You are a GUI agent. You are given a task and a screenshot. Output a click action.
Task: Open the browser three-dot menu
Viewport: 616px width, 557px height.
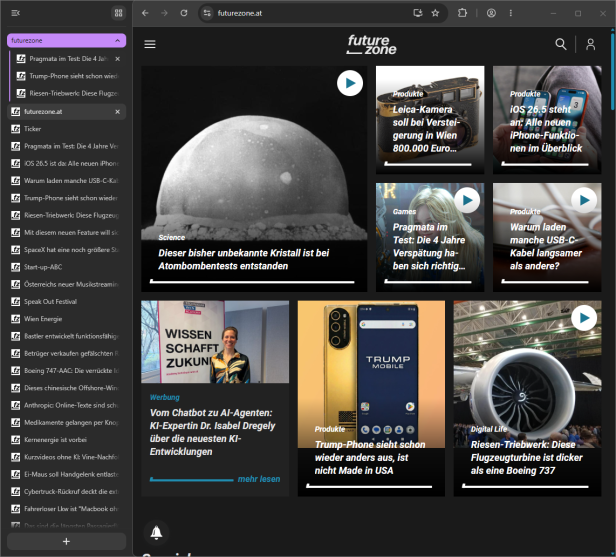[511, 13]
